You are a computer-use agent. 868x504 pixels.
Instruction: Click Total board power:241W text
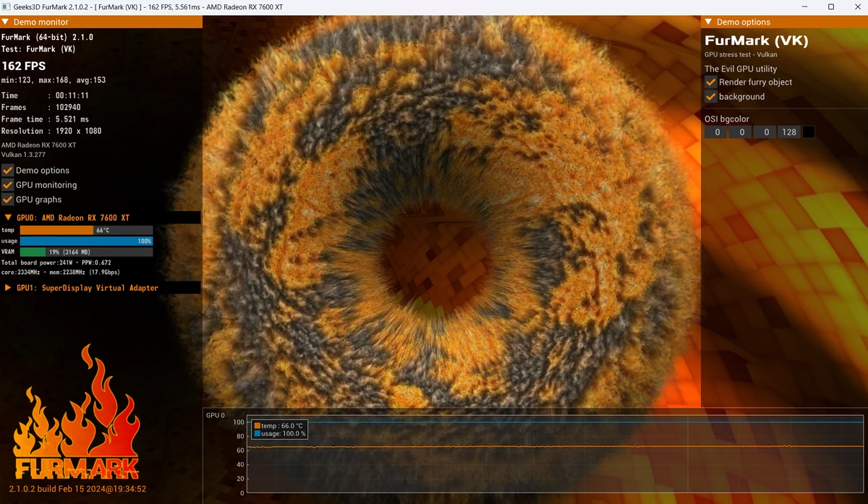pyautogui.click(x=56, y=262)
